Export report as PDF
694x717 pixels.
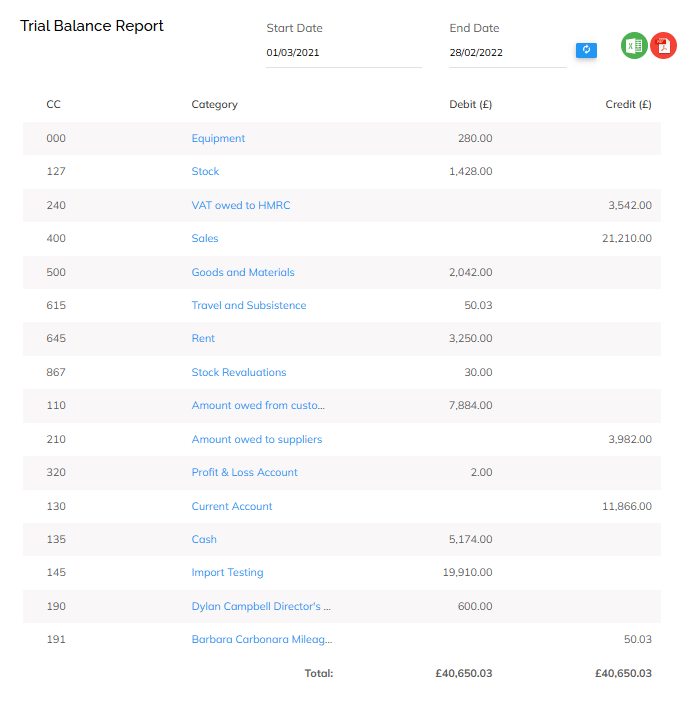663,45
